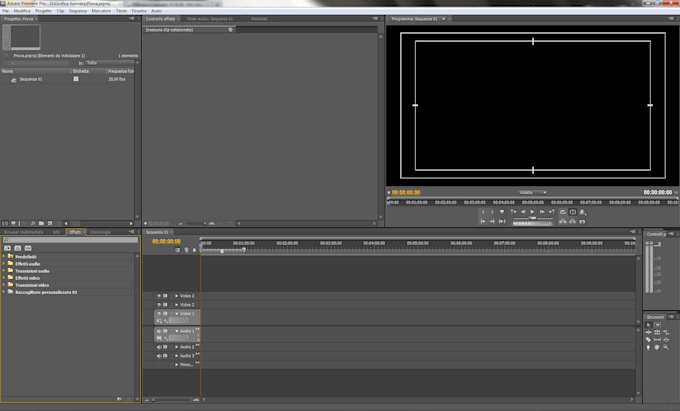Image resolution: width=680 pixels, height=411 pixels.
Task: Click the New Bin folder icon in Project panel
Action: tap(41, 223)
